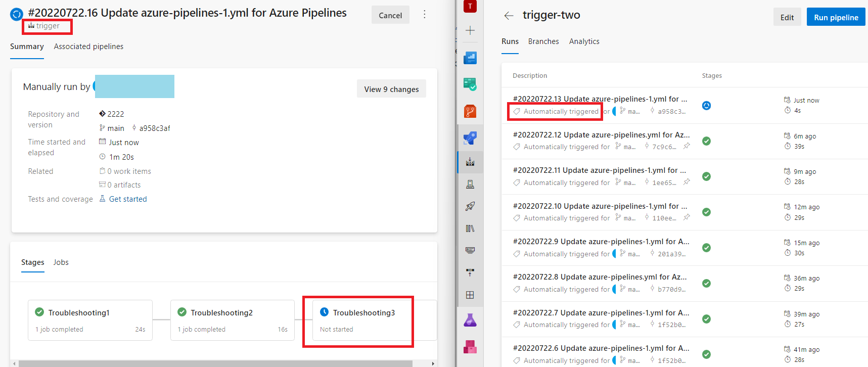Open run #20220722.11 in the runs list
The image size is (868, 367).
click(599, 170)
